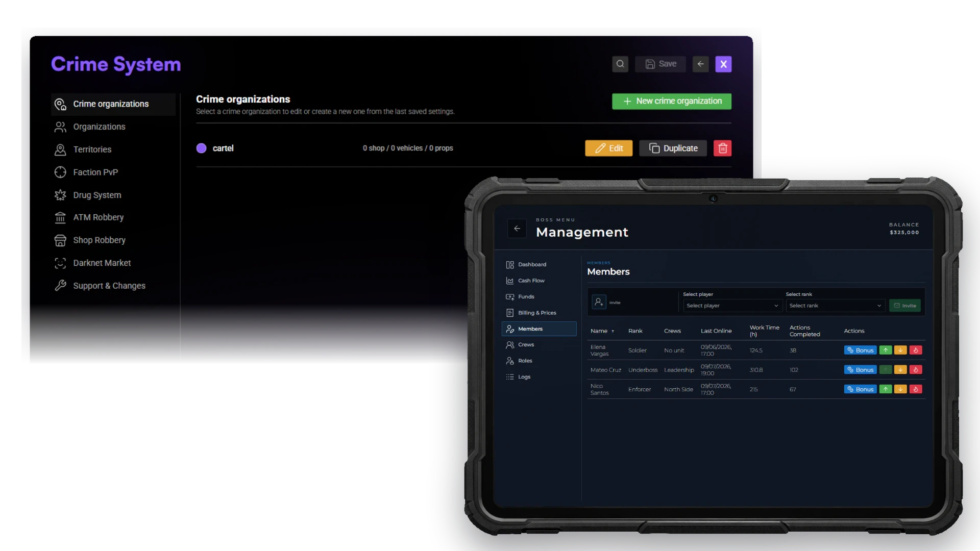Open Crews in Boss Menu

(x=539, y=345)
